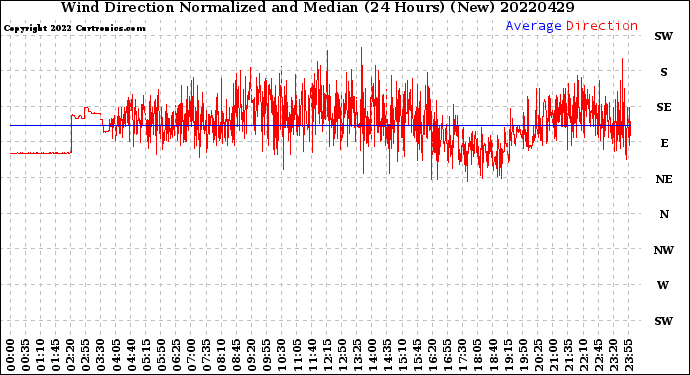Click the "NE" direction axis label
Image resolution: width=690 pixels, height=375 pixels.
pyautogui.click(x=664, y=179)
